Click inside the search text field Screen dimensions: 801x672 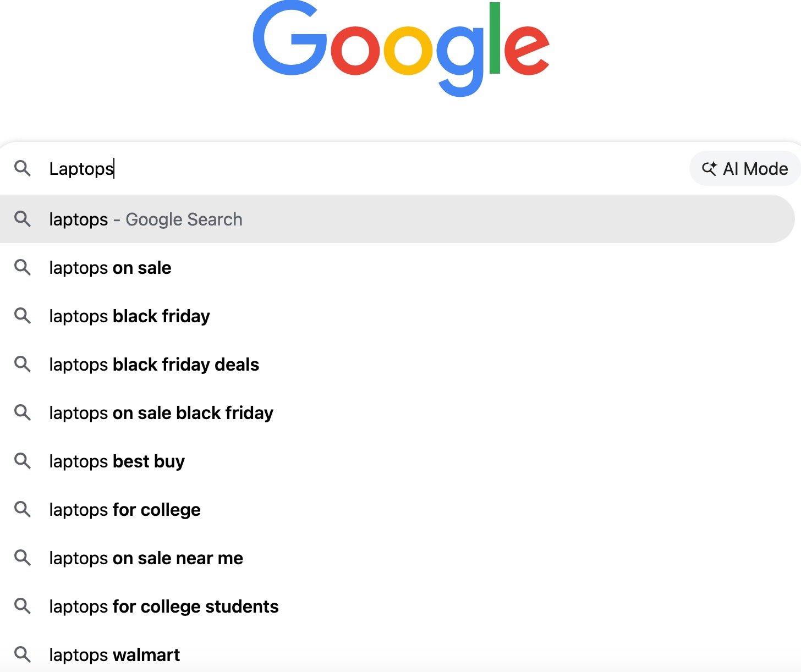click(330, 169)
